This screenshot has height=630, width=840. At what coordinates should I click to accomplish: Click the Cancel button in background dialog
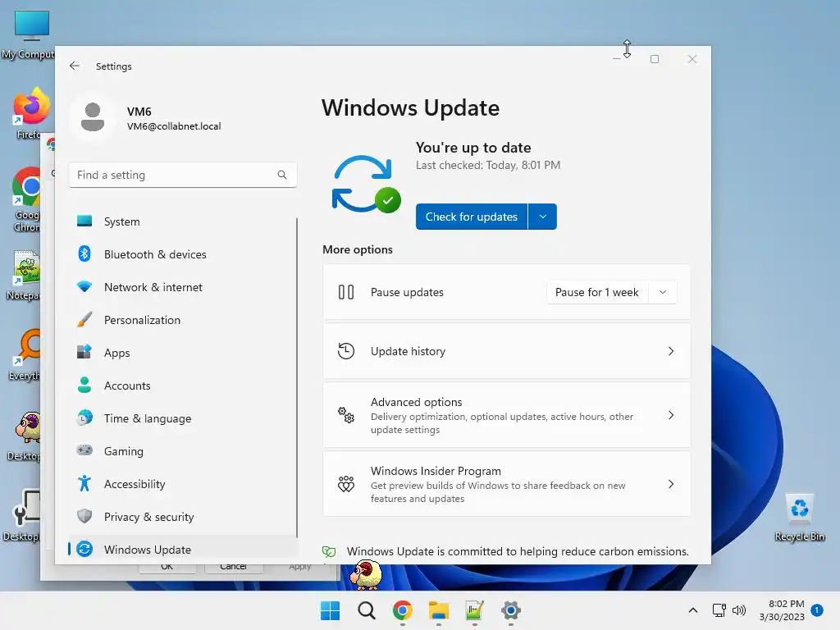234,568
